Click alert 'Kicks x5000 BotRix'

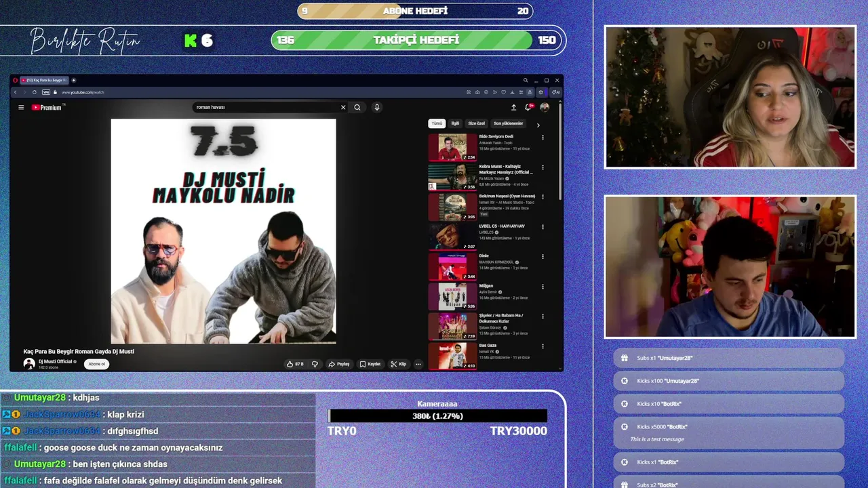coord(729,432)
